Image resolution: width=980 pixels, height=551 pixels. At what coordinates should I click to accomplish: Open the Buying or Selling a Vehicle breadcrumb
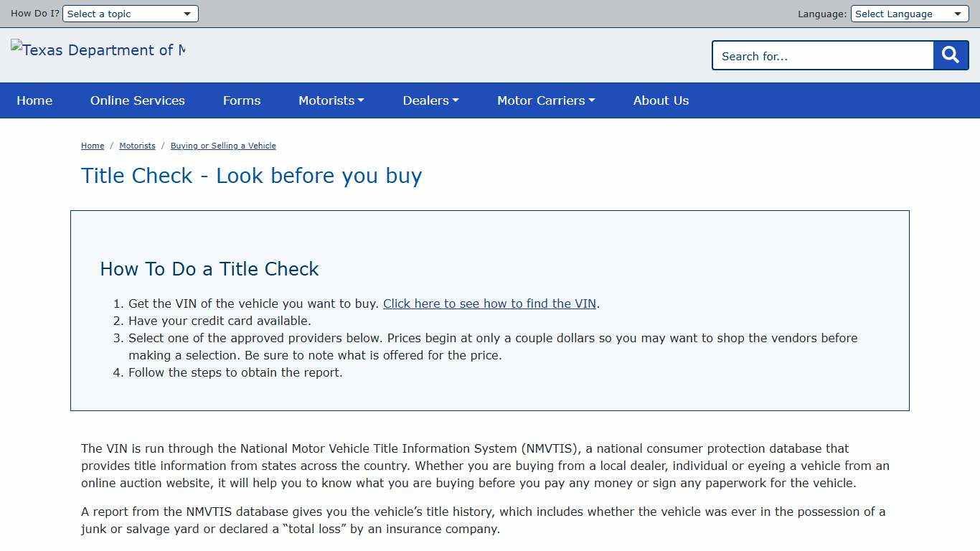tap(223, 146)
